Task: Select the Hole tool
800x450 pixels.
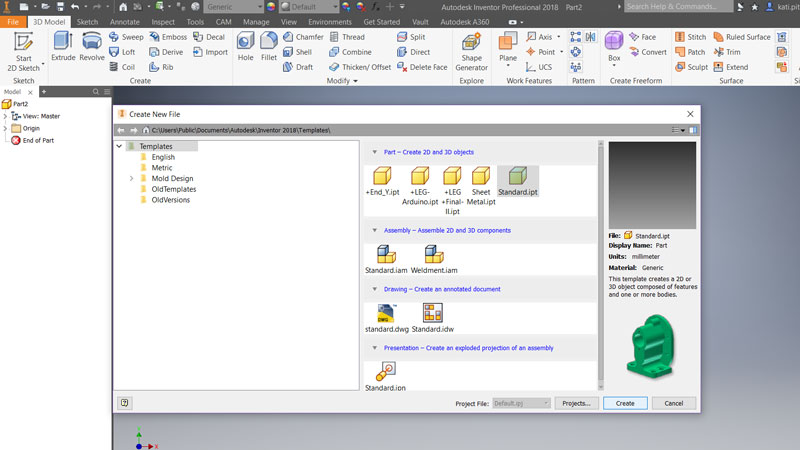Action: 245,46
